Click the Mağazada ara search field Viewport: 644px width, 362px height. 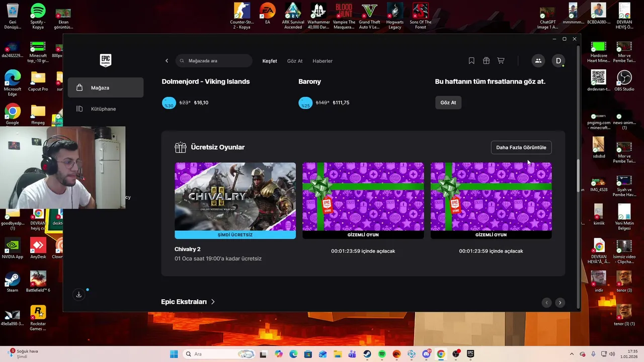214,61
